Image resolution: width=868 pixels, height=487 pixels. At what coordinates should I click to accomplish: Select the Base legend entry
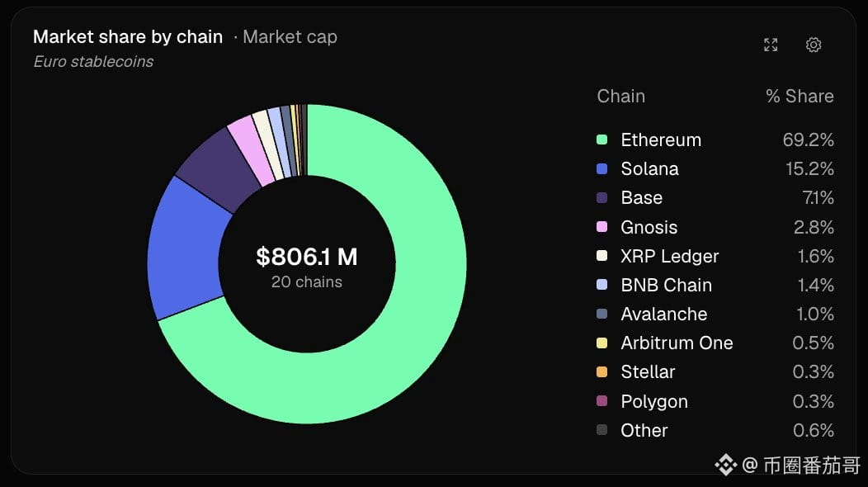pyautogui.click(x=715, y=198)
